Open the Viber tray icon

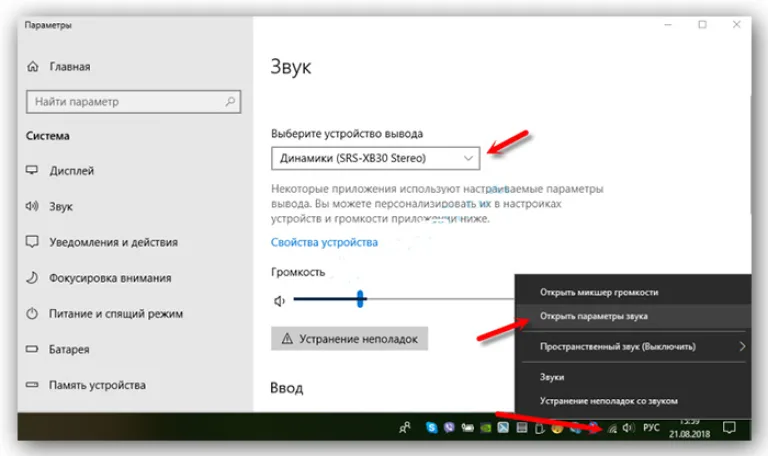pos(449,428)
